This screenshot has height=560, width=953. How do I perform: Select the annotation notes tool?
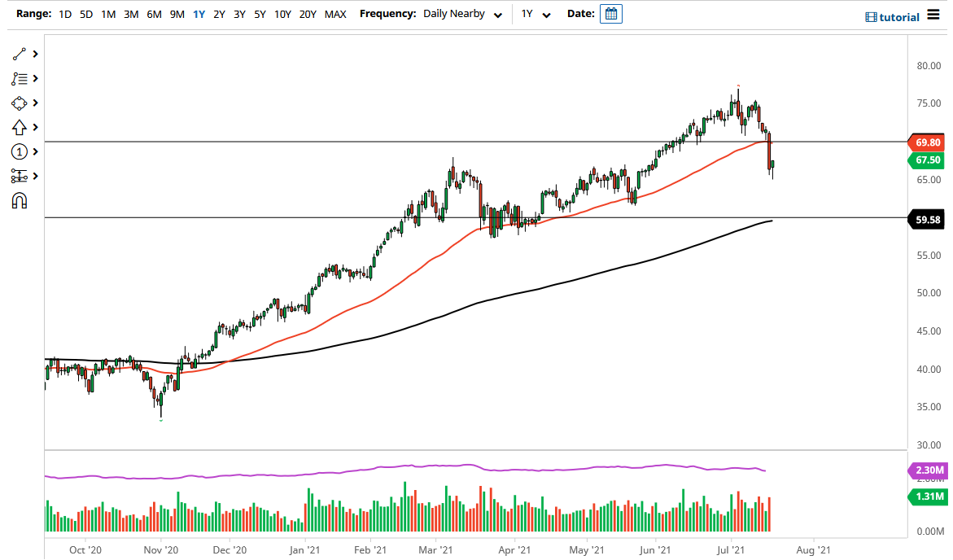(x=20, y=78)
